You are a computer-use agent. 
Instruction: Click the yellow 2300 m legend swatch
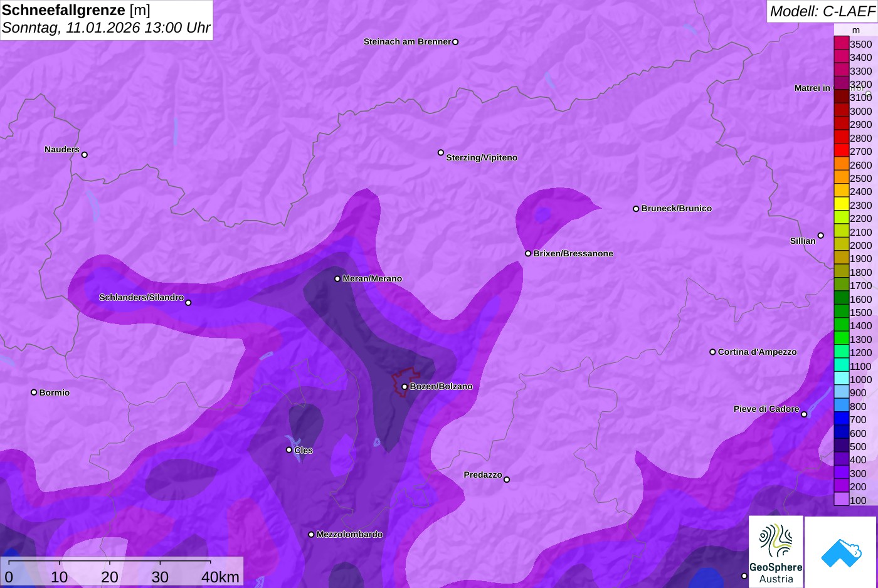841,204
